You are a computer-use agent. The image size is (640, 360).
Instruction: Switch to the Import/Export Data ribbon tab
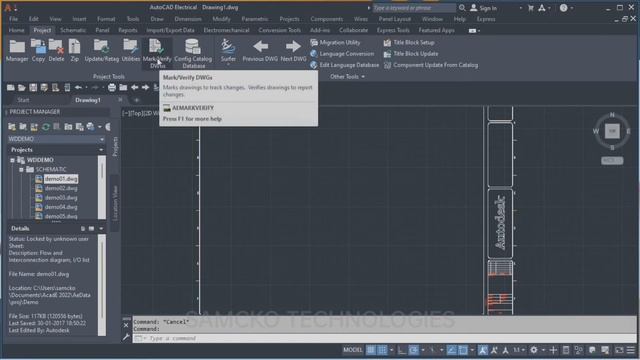[170, 30]
